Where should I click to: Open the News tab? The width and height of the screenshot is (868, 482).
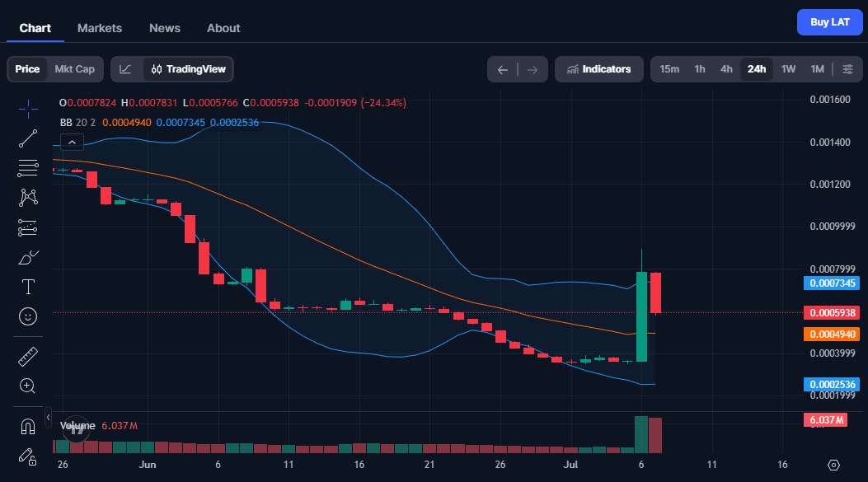165,28
